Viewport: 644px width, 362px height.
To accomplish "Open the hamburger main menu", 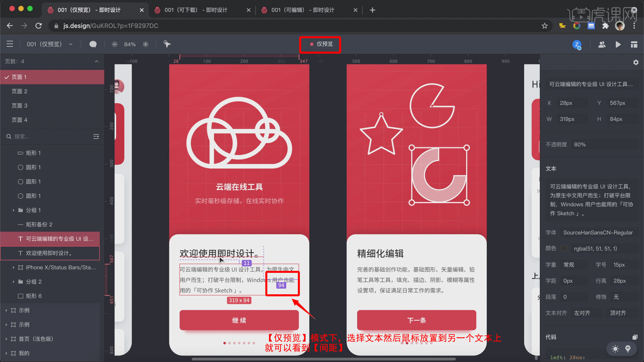I will [10, 44].
